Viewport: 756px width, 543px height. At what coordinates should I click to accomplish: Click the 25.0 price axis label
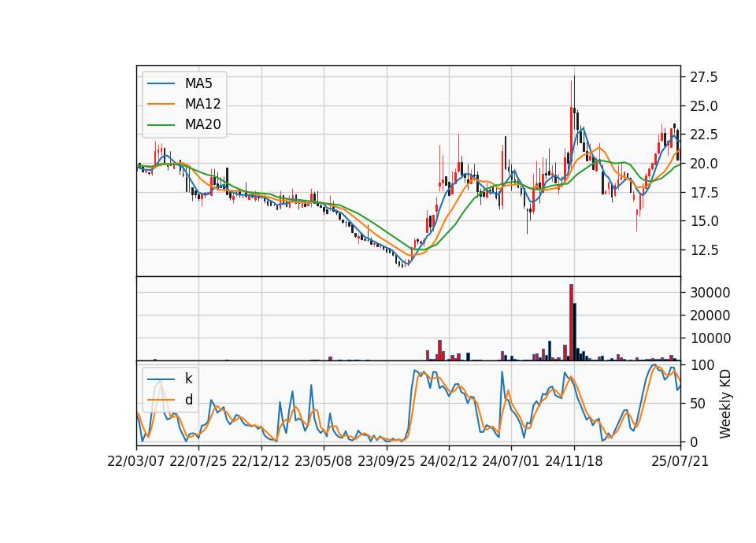704,106
